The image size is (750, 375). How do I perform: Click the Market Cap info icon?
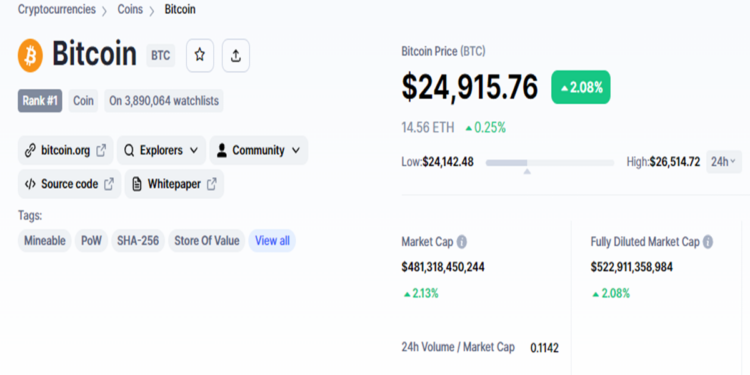(462, 242)
